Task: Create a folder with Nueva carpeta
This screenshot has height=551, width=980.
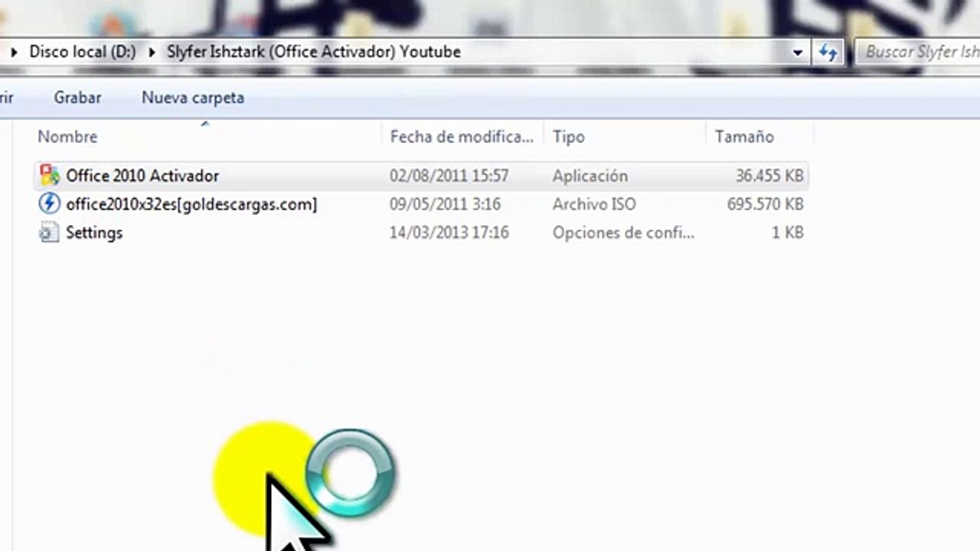Action: pyautogui.click(x=193, y=98)
